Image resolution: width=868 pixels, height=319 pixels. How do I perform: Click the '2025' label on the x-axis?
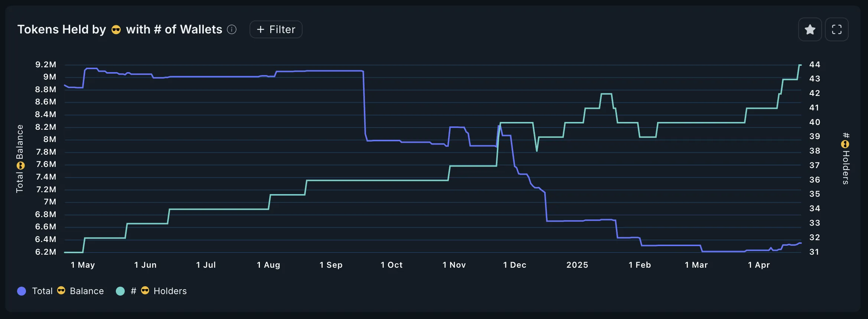point(577,265)
